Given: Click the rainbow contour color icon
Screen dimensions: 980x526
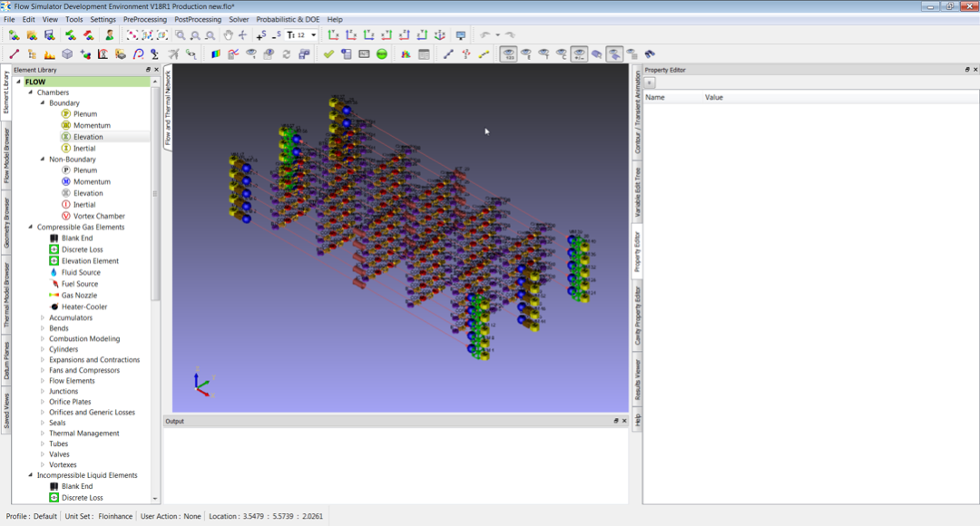Looking at the screenshot, I should (216, 54).
